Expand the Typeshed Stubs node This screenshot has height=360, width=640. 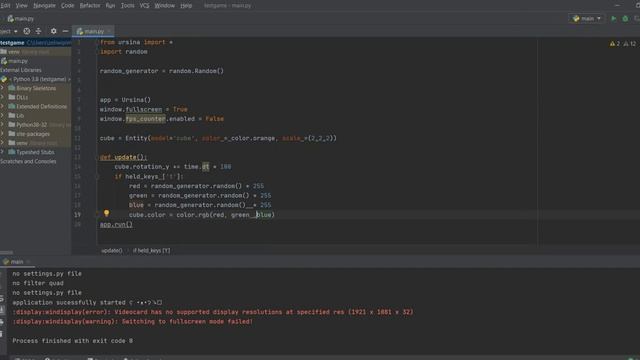coord(2,152)
